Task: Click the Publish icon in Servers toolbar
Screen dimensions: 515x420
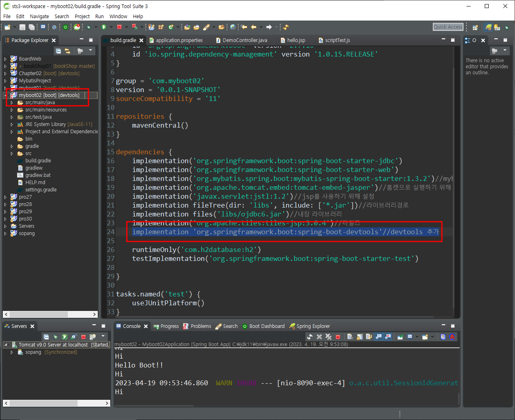Action: click(x=92, y=336)
